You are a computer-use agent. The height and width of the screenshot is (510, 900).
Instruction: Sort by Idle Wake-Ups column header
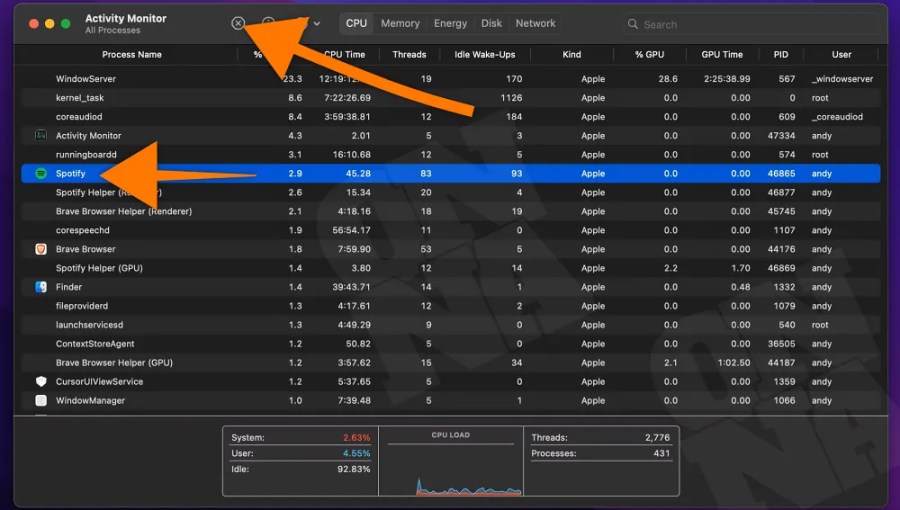pyautogui.click(x=484, y=54)
